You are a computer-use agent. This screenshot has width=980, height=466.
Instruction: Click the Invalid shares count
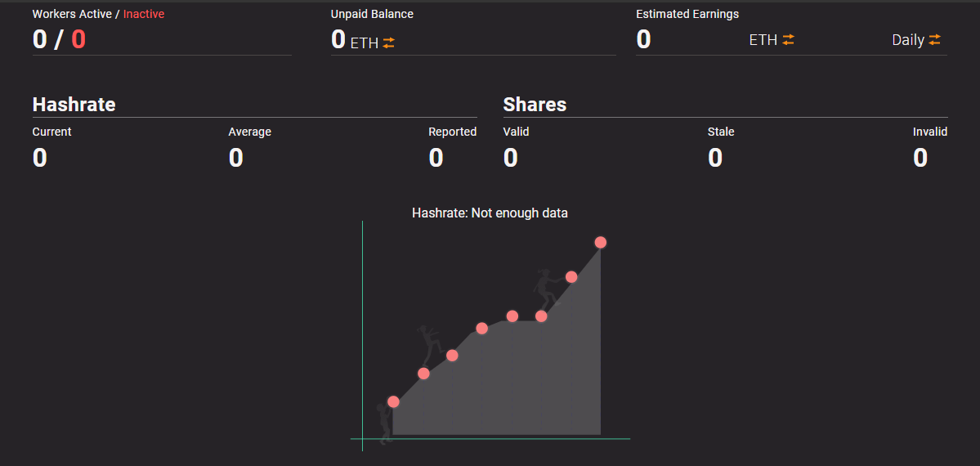point(920,158)
